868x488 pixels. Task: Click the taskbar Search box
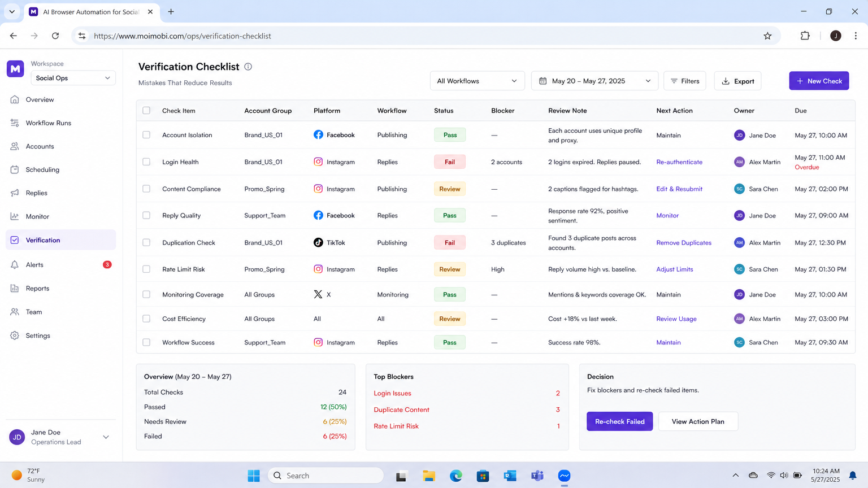coord(325,476)
